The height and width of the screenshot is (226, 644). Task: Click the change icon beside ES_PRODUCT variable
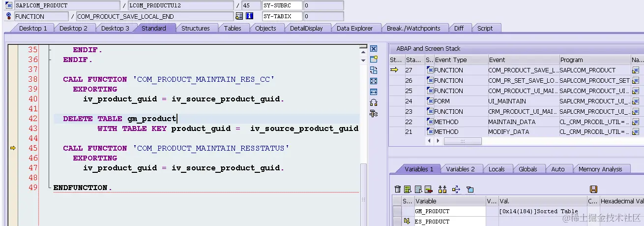coord(407,222)
